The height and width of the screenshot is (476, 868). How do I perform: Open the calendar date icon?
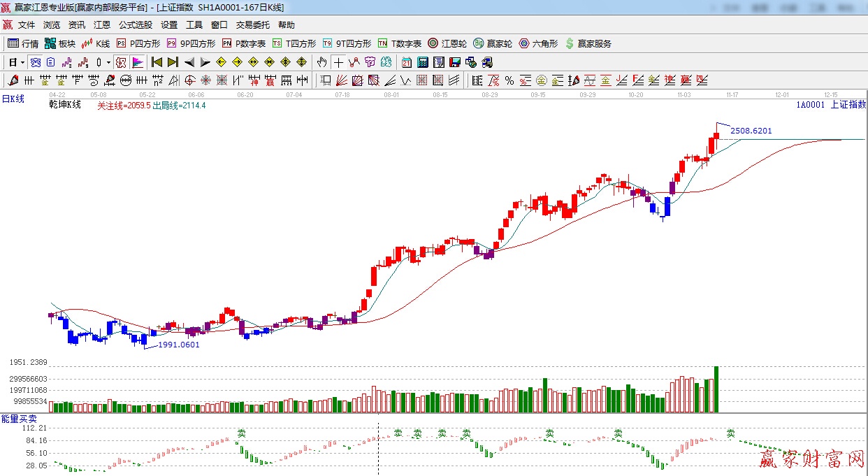tap(406, 62)
